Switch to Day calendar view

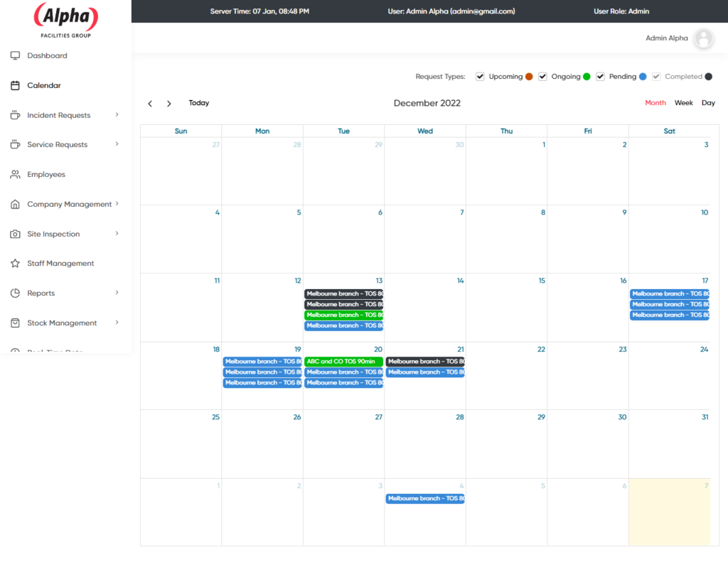[708, 103]
